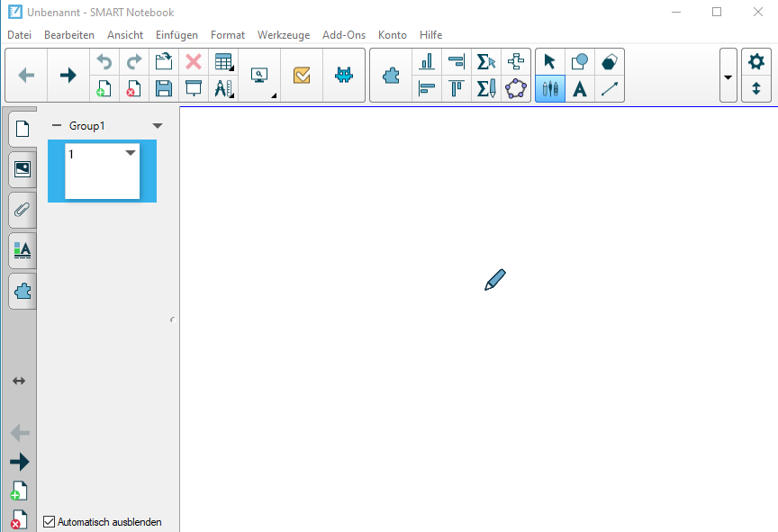
Task: Open the Shapes tool
Action: (580, 62)
